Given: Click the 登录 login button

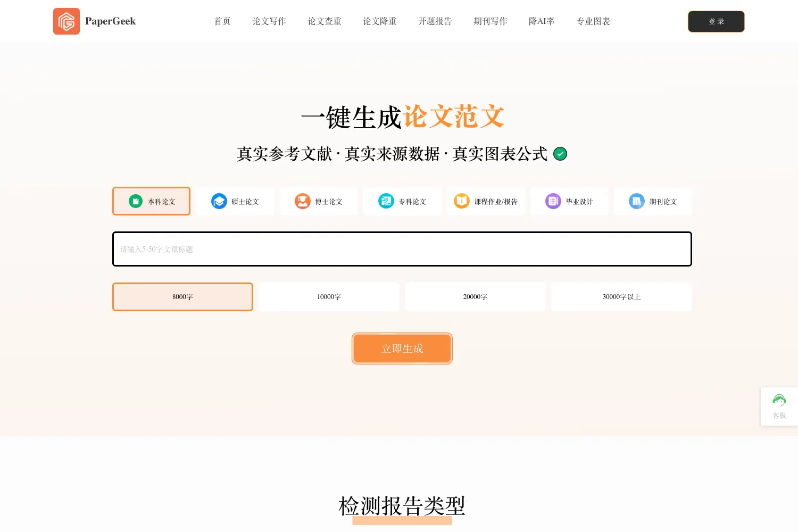Looking at the screenshot, I should pyautogui.click(x=716, y=21).
